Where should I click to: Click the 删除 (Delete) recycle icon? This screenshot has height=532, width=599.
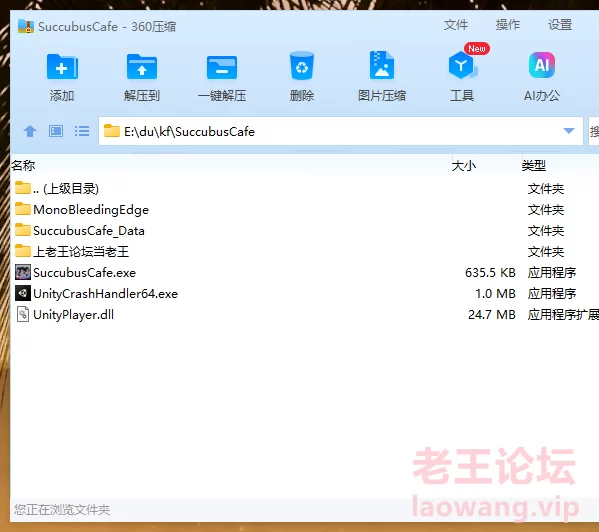[302, 66]
